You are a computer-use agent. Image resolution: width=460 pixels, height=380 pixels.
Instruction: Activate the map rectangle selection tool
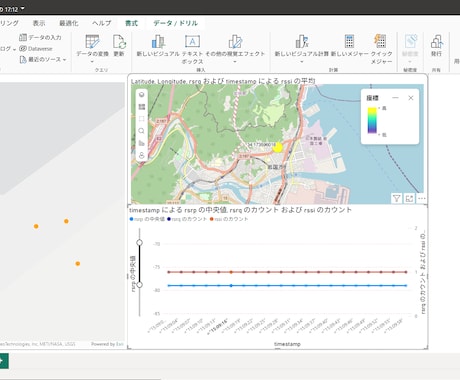142,119
